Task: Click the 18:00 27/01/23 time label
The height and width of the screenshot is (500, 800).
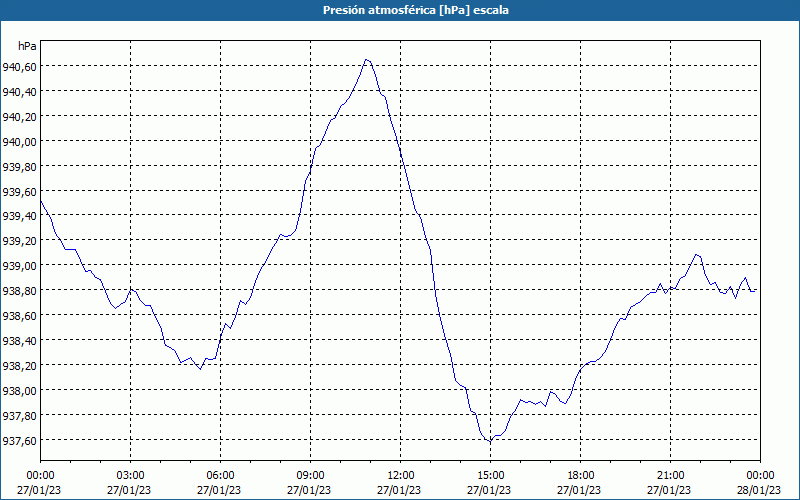Action: (580, 483)
